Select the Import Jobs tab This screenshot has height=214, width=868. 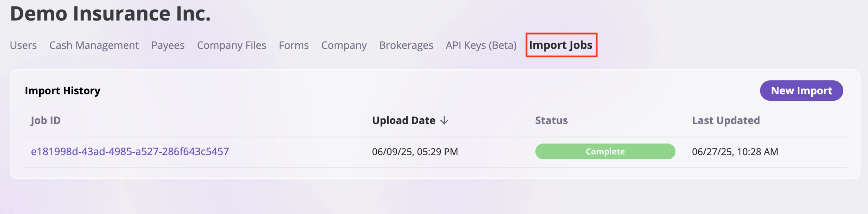coord(560,45)
